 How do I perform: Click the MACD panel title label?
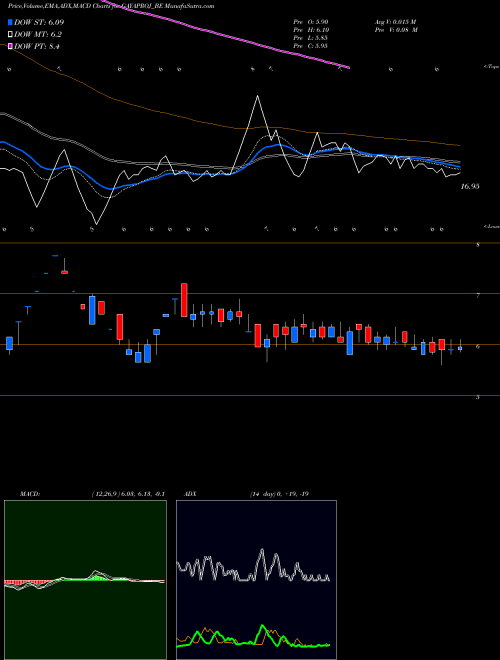(29, 494)
